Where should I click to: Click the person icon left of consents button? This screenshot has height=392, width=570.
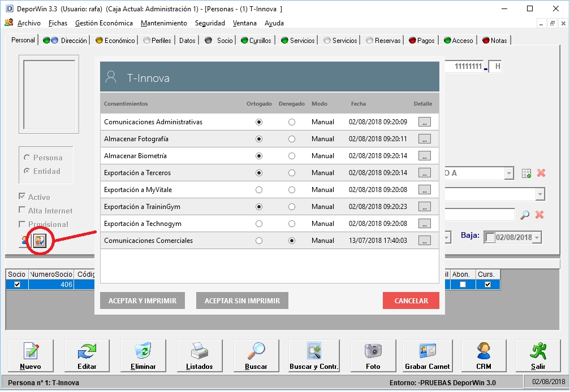coord(24,240)
